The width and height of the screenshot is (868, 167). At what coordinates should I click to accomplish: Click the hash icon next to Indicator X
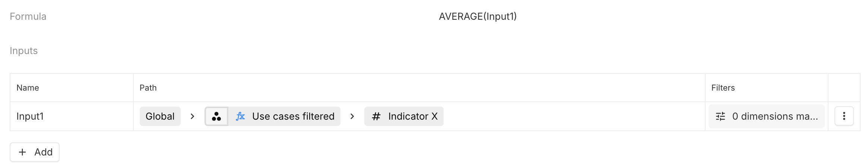pos(376,117)
